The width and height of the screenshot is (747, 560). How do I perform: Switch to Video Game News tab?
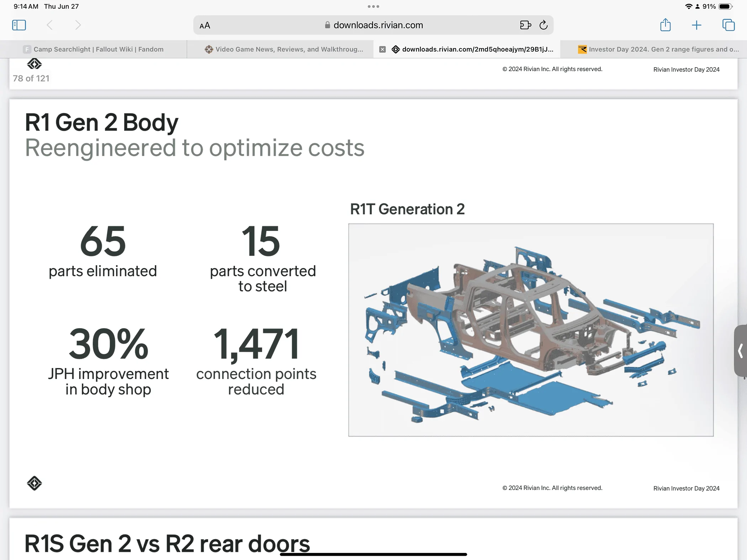point(280,49)
